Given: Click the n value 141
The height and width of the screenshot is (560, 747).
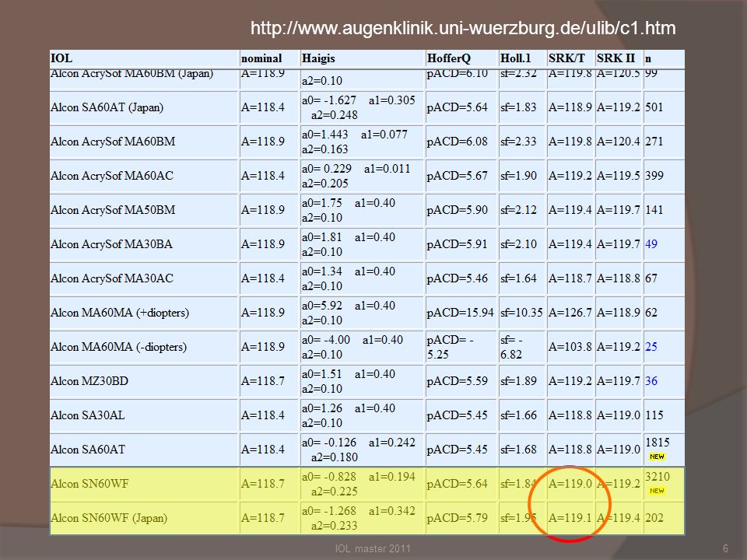Looking at the screenshot, I should tap(654, 209).
